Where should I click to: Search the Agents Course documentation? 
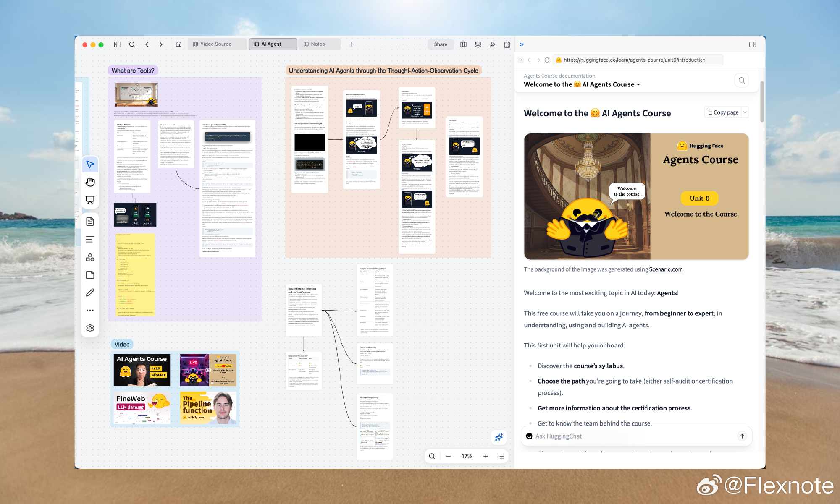(x=742, y=80)
